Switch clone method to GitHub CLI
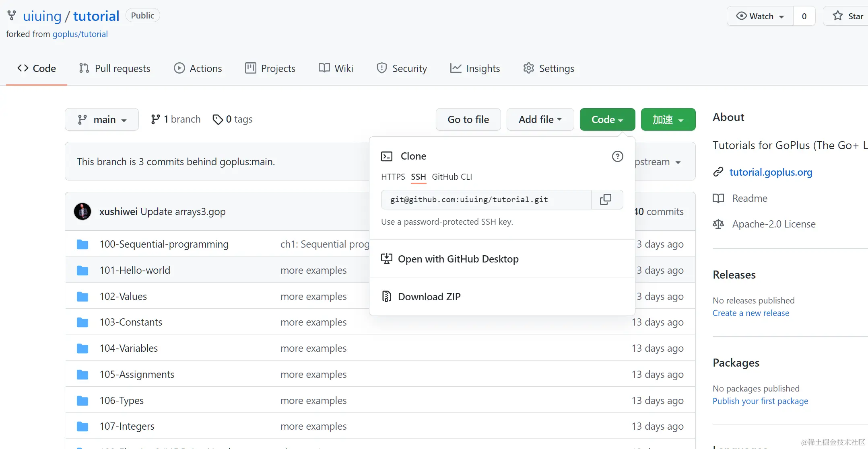868x449 pixels. [x=452, y=177]
